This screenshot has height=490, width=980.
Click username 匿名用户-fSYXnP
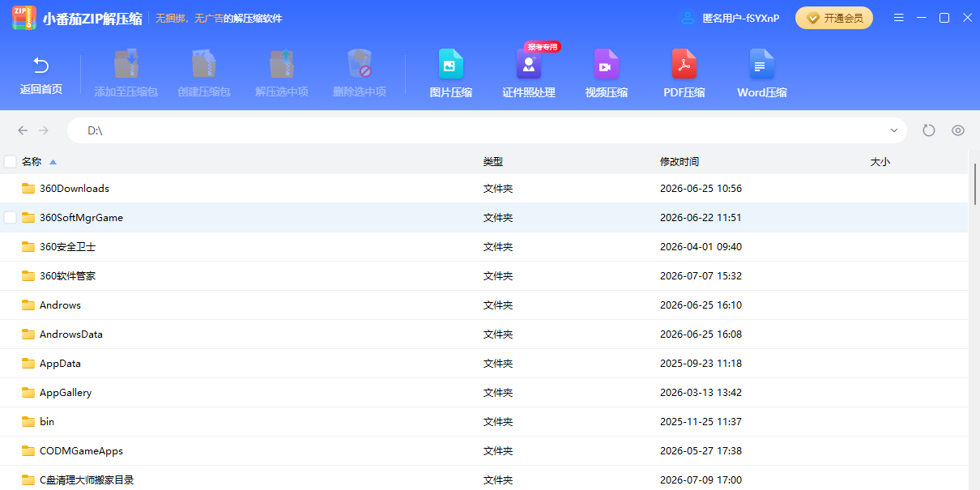pos(740,18)
